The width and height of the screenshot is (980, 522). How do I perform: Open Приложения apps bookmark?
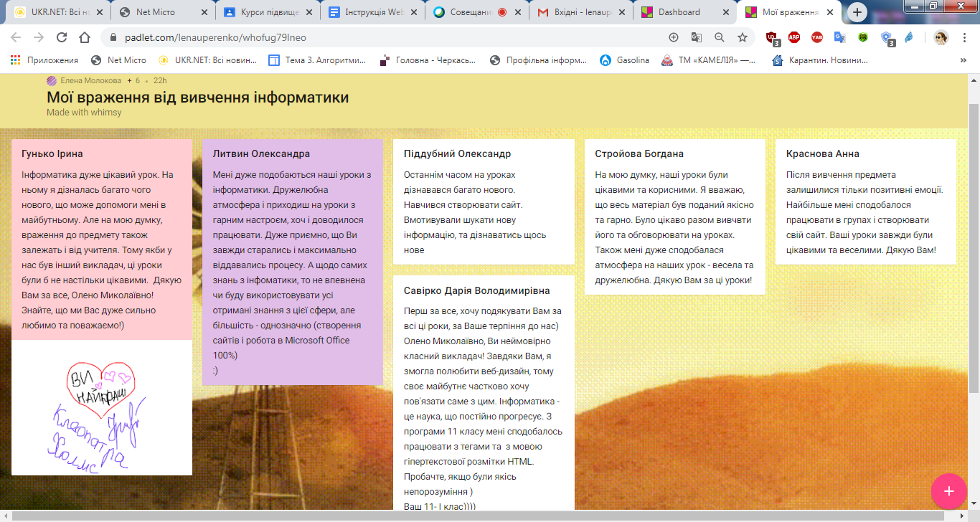[x=44, y=60]
